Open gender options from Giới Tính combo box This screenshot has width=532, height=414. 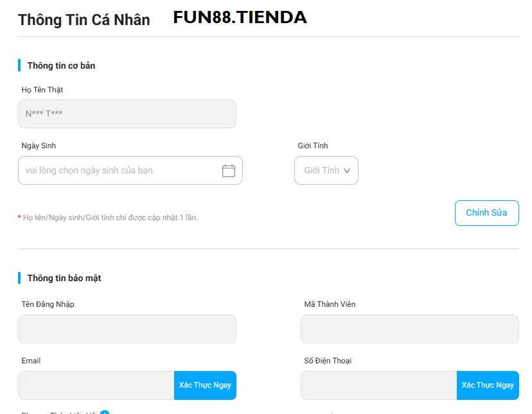pos(326,170)
